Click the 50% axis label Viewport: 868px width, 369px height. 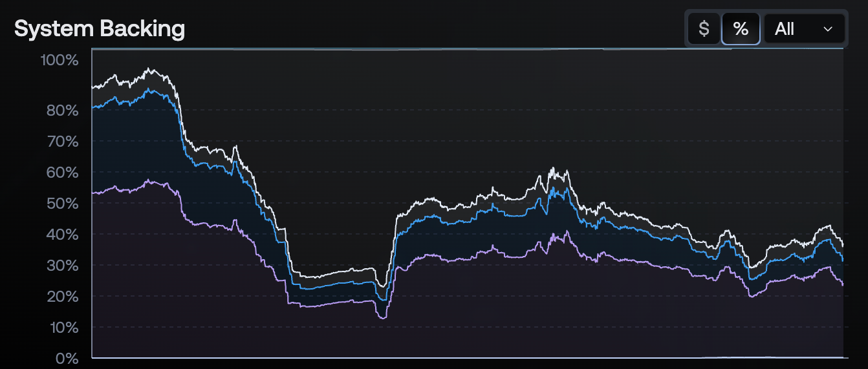(63, 204)
